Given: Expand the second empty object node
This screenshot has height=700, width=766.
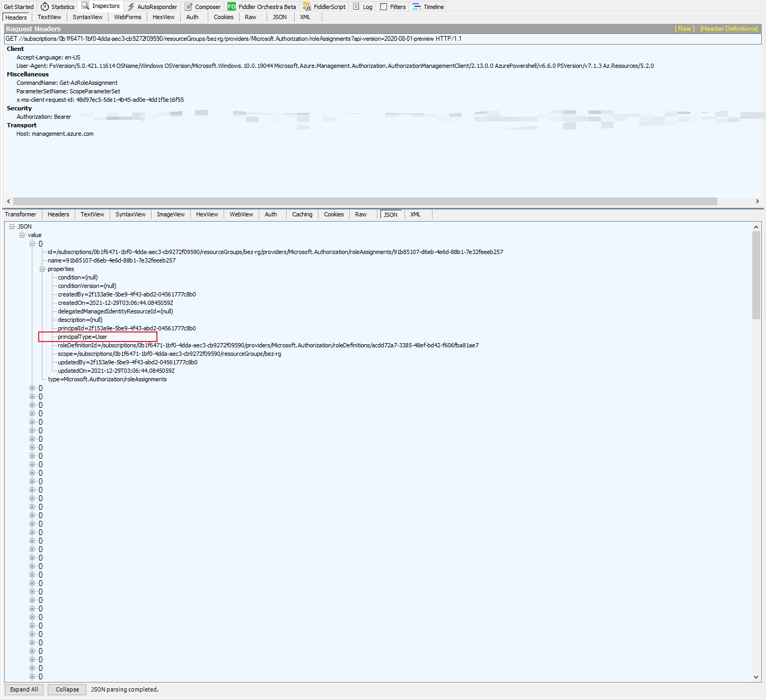Looking at the screenshot, I should click(x=32, y=396).
